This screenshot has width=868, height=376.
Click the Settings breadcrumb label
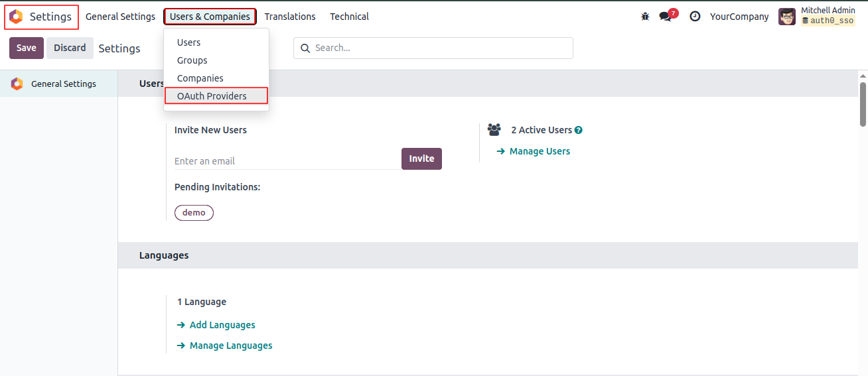119,48
